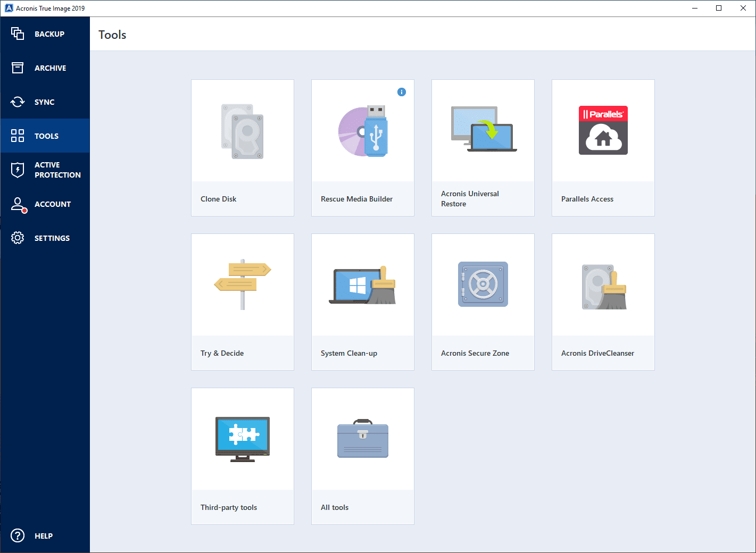
Task: Click the Parallels Access cloud icon
Action: click(603, 130)
